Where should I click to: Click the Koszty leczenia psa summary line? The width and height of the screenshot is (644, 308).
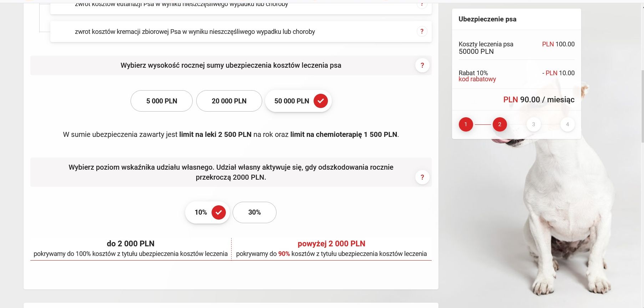(486, 44)
